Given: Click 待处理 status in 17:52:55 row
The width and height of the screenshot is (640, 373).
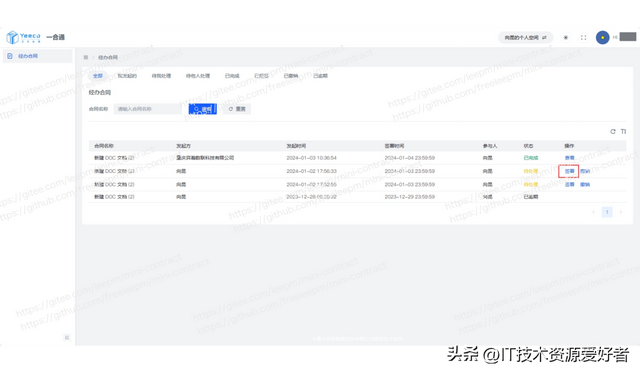Looking at the screenshot, I should [x=531, y=184].
